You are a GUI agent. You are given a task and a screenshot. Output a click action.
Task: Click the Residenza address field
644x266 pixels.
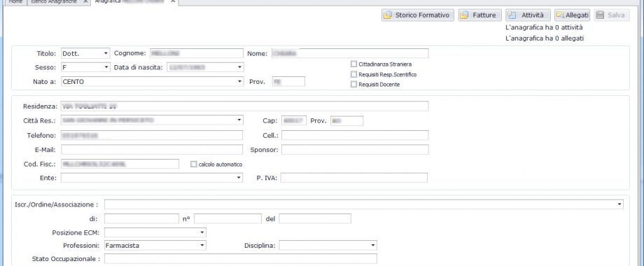point(244,106)
